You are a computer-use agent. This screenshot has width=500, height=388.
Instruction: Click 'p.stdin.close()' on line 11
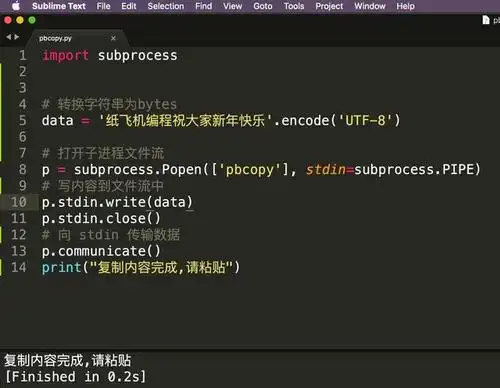tap(101, 218)
